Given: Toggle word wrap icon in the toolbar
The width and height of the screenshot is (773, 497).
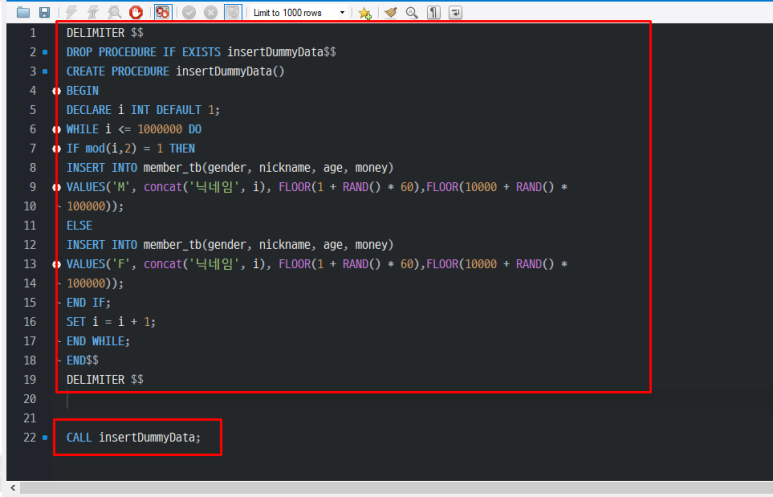Looking at the screenshot, I should click(x=456, y=12).
